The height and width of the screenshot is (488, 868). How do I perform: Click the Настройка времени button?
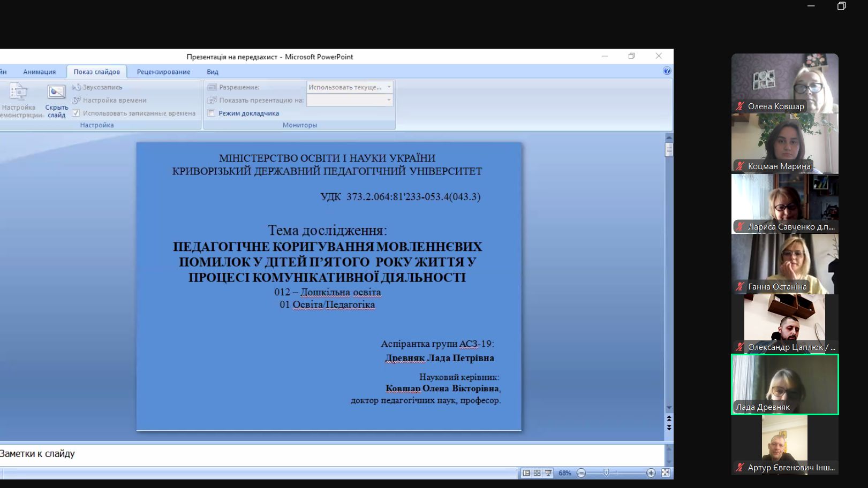pyautogui.click(x=110, y=100)
